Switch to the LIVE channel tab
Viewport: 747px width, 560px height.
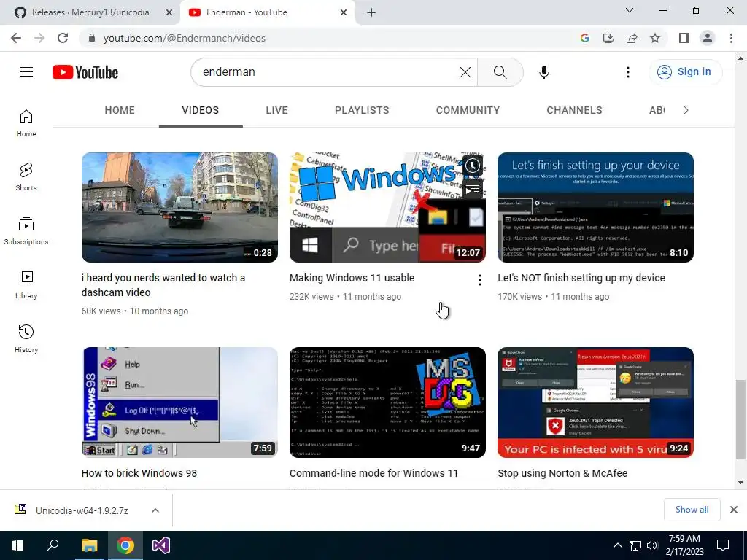click(x=276, y=111)
